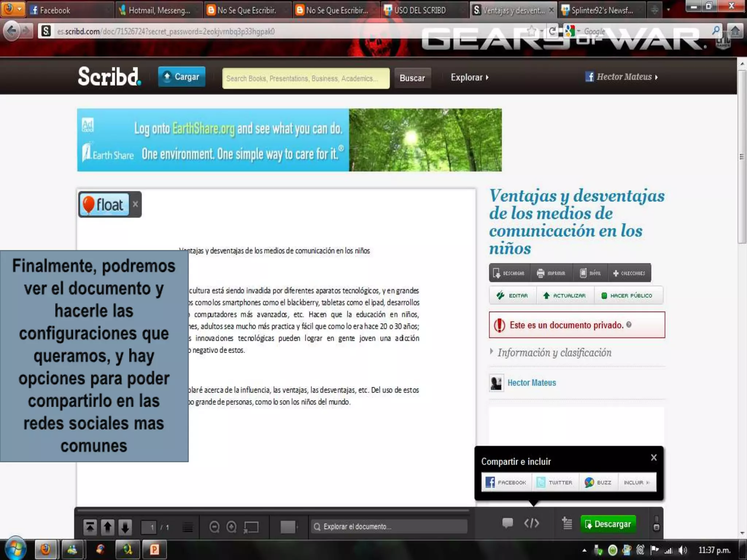Share document on Buzz

[x=598, y=482]
